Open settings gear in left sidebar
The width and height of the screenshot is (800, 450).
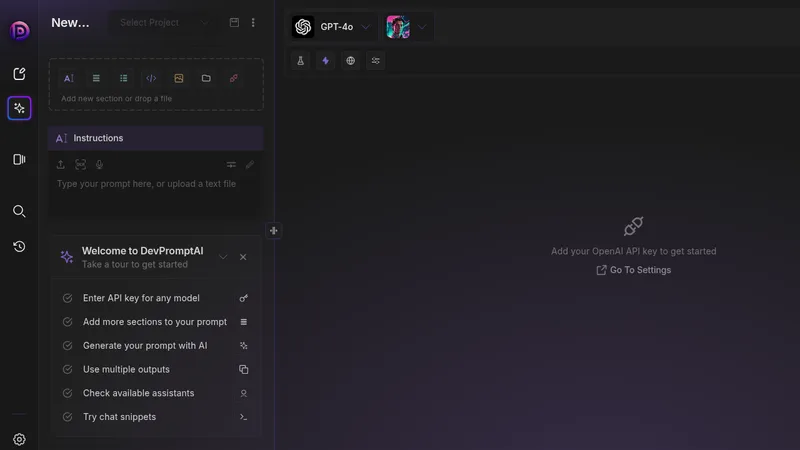pos(19,439)
